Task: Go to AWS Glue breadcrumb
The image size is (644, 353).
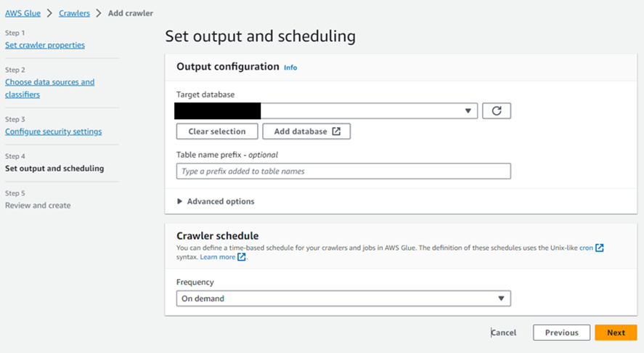Action: point(23,13)
